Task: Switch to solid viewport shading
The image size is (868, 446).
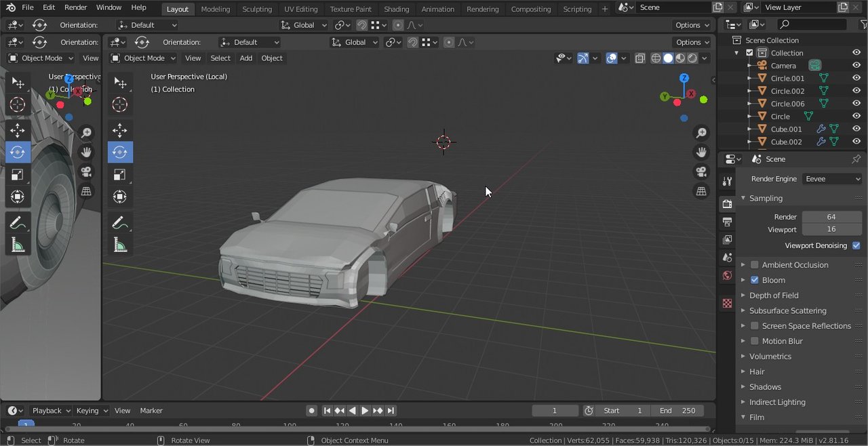Action: pyautogui.click(x=668, y=58)
